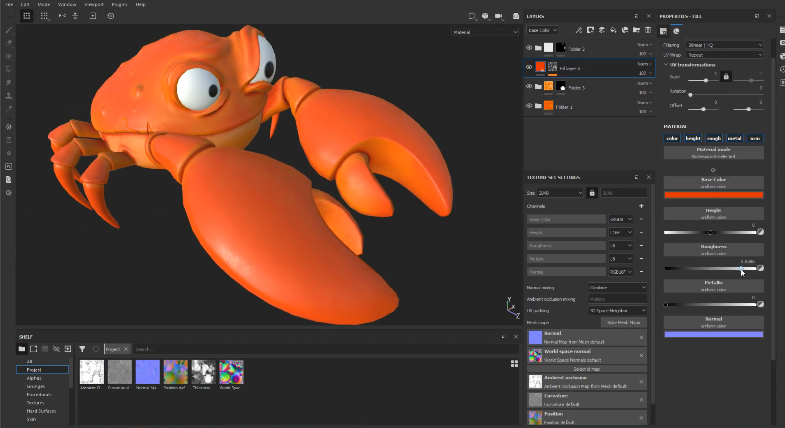Toggle visibility of Fill layer 5
The image size is (785, 428).
pyautogui.click(x=529, y=67)
